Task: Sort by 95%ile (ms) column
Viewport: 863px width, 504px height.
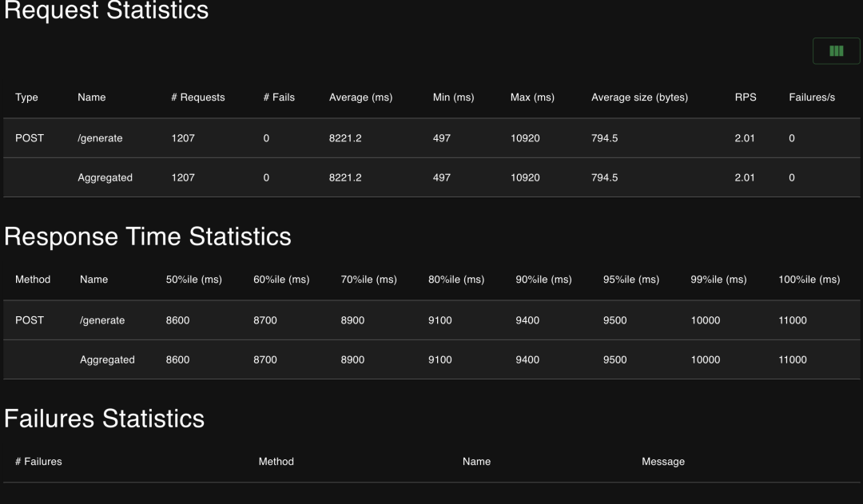Action: (631, 280)
